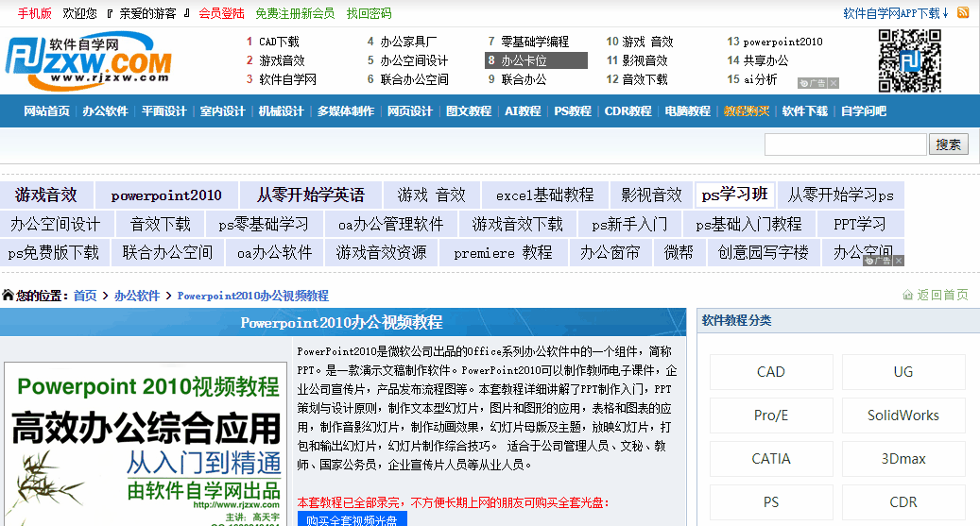Click 找回密码 link
Screen dimensions: 980x526
tap(369, 13)
